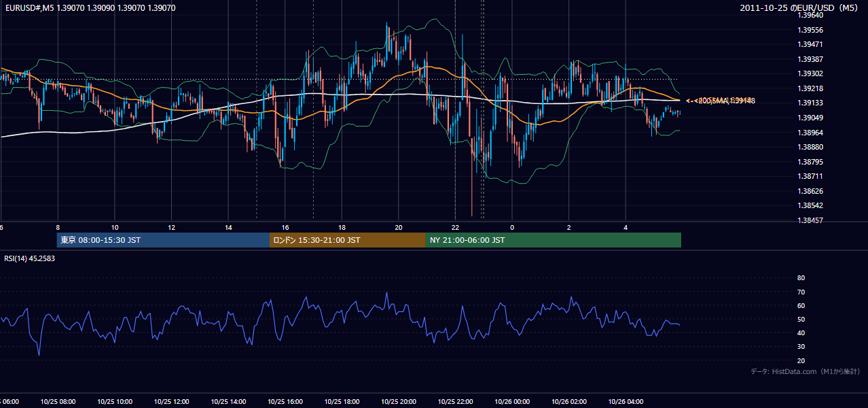Click the 10/25 14:00 bottom time label
Viewport: 868px width, 408px height.
pyautogui.click(x=229, y=402)
